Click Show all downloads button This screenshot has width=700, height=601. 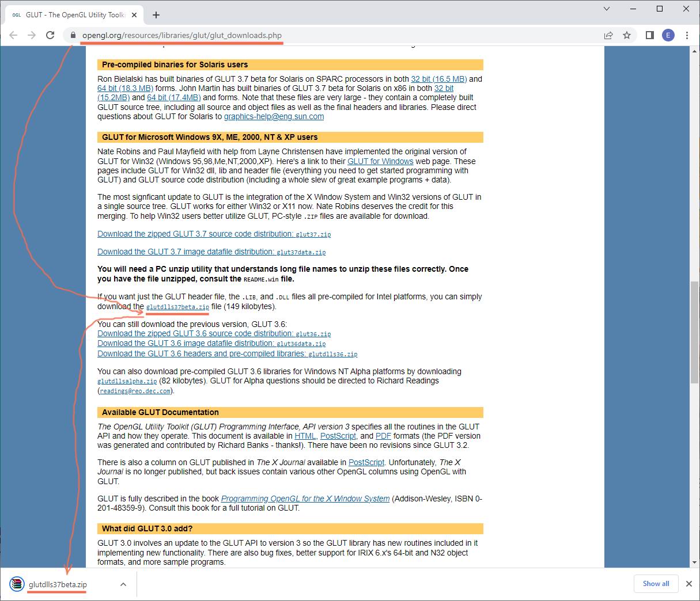(x=656, y=584)
